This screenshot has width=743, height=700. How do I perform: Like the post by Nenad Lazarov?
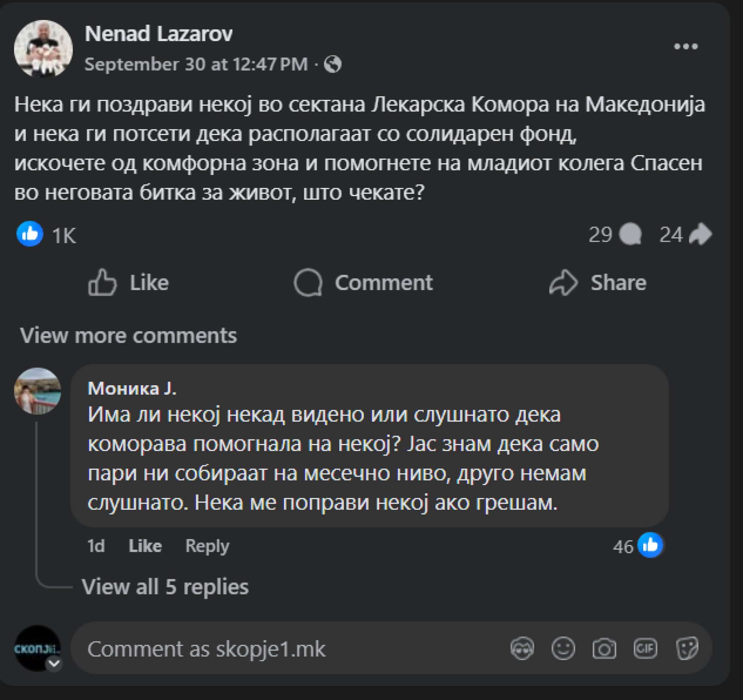(x=128, y=282)
